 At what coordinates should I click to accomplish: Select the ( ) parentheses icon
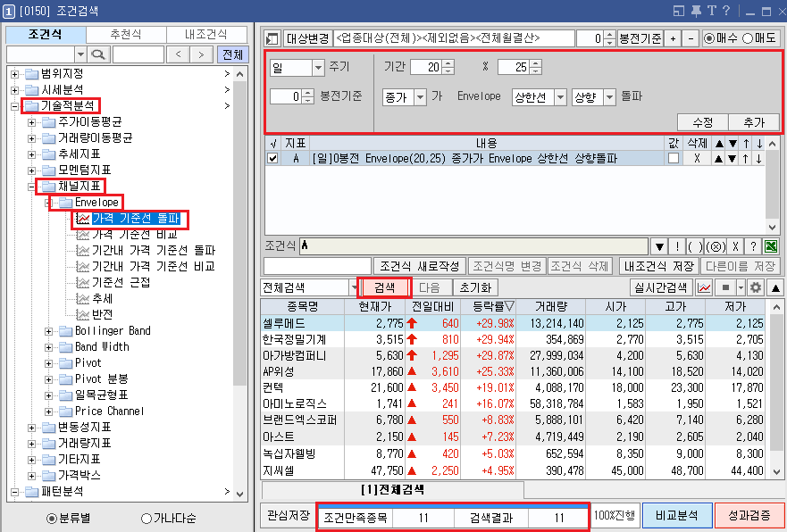(x=697, y=247)
